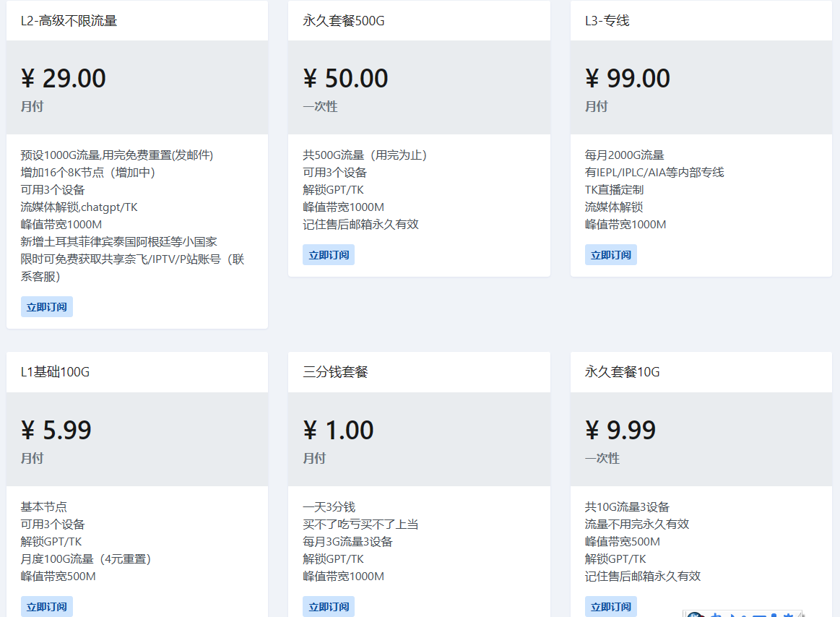Viewport: 840px width, 617px height.
Task: Click the input method toolbar logo icon
Action: (x=696, y=615)
